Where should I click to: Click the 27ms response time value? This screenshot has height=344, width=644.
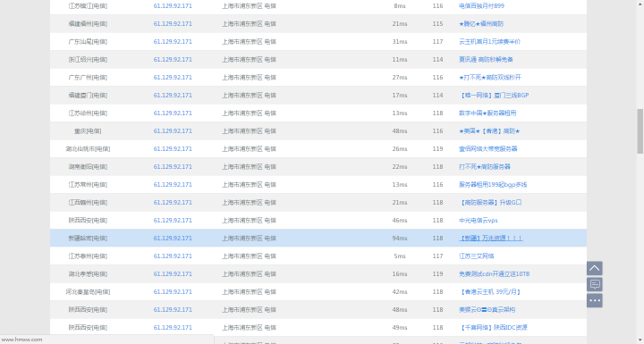click(x=400, y=78)
